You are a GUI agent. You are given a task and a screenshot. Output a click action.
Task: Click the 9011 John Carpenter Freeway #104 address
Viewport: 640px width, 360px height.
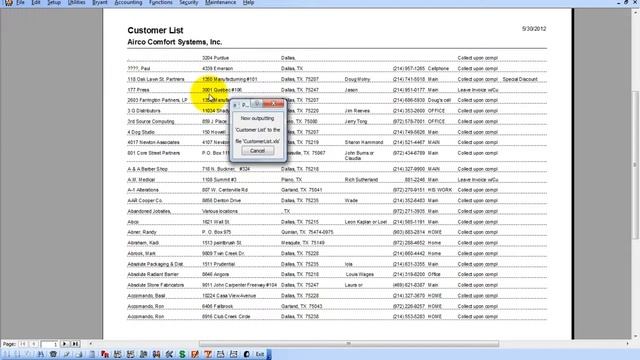(239, 285)
